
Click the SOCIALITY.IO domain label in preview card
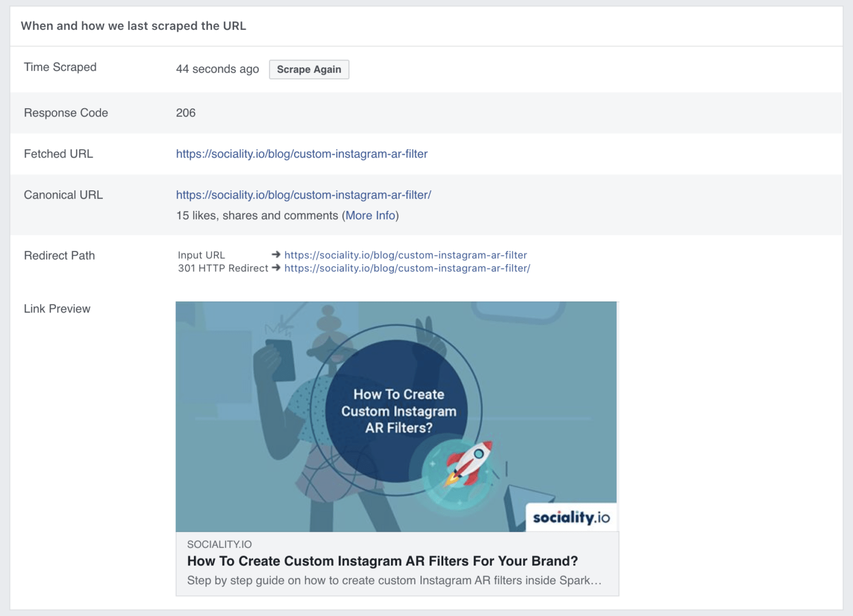point(222,544)
